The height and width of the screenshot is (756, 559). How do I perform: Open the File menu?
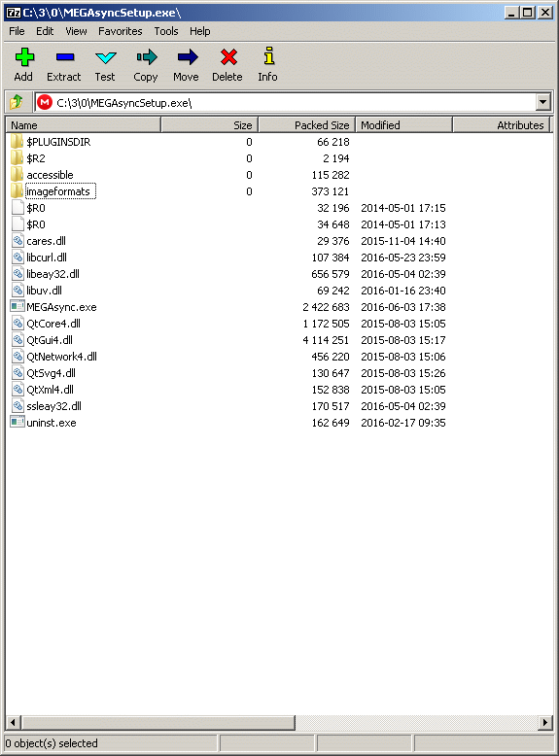tap(17, 31)
